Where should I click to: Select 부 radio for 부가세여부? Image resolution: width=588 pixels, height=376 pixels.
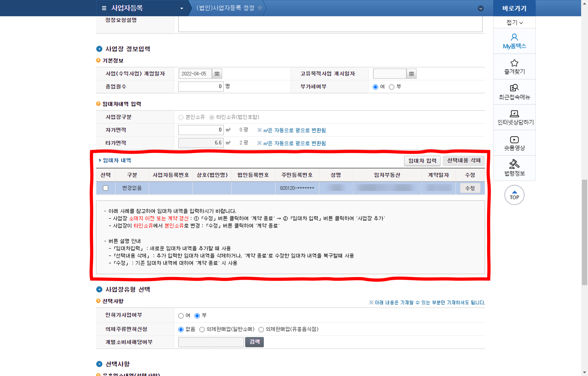pyautogui.click(x=391, y=87)
